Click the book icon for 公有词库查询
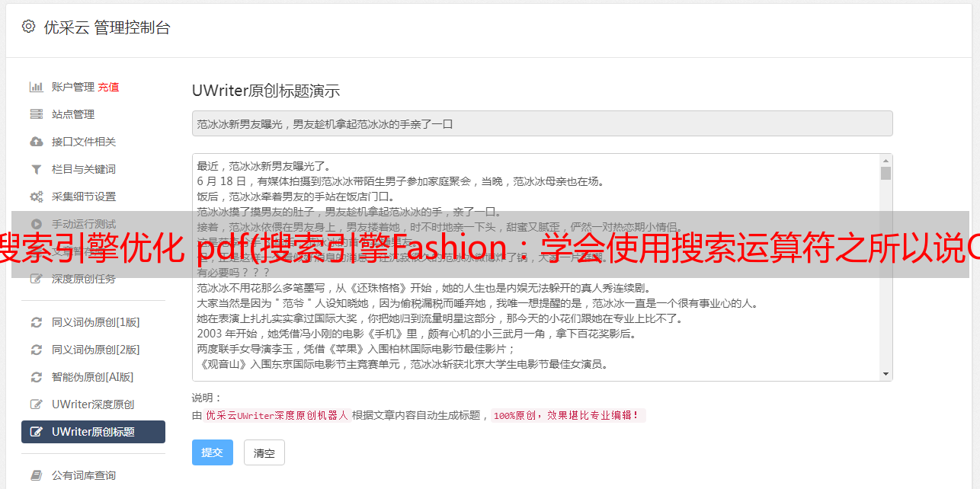 coord(36,475)
